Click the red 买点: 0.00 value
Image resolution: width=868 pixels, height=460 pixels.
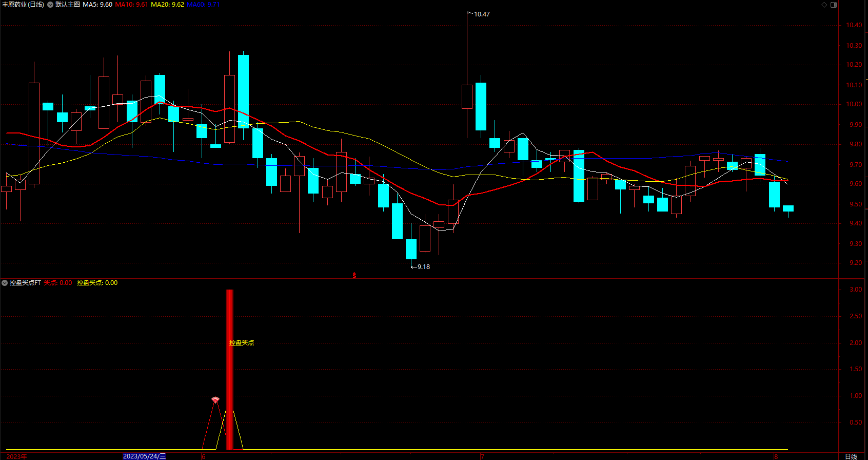pyautogui.click(x=58, y=283)
